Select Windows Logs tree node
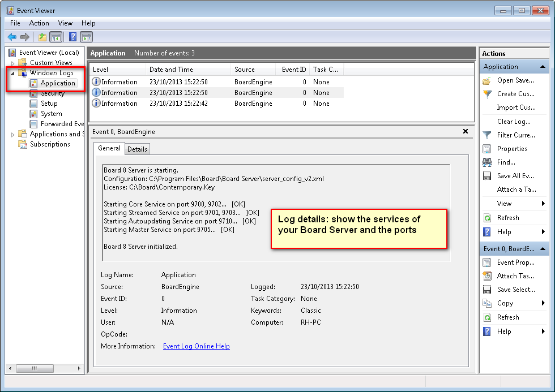The width and height of the screenshot is (555, 392). 52,73
